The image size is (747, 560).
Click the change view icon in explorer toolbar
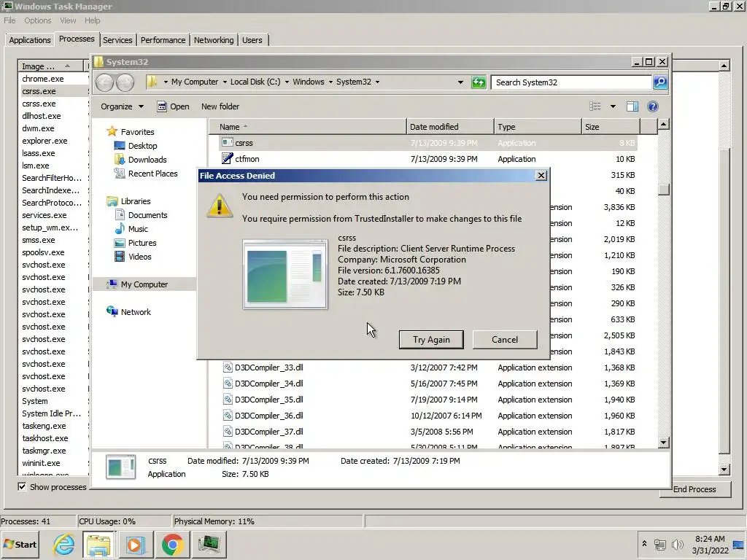[x=595, y=106]
